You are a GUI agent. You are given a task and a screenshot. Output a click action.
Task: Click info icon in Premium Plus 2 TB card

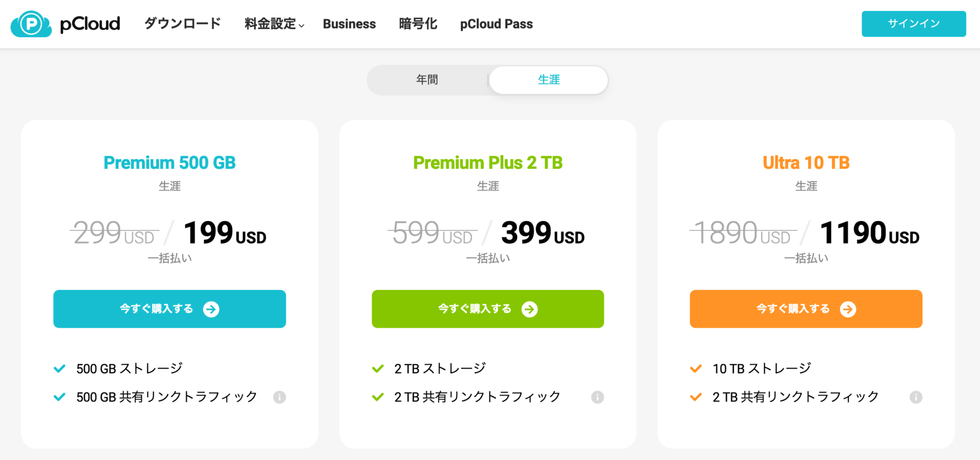[x=597, y=397]
